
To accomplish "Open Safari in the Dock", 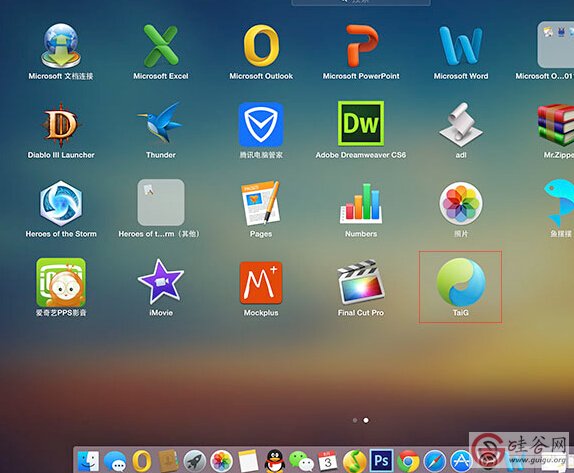I will pyautogui.click(x=435, y=461).
